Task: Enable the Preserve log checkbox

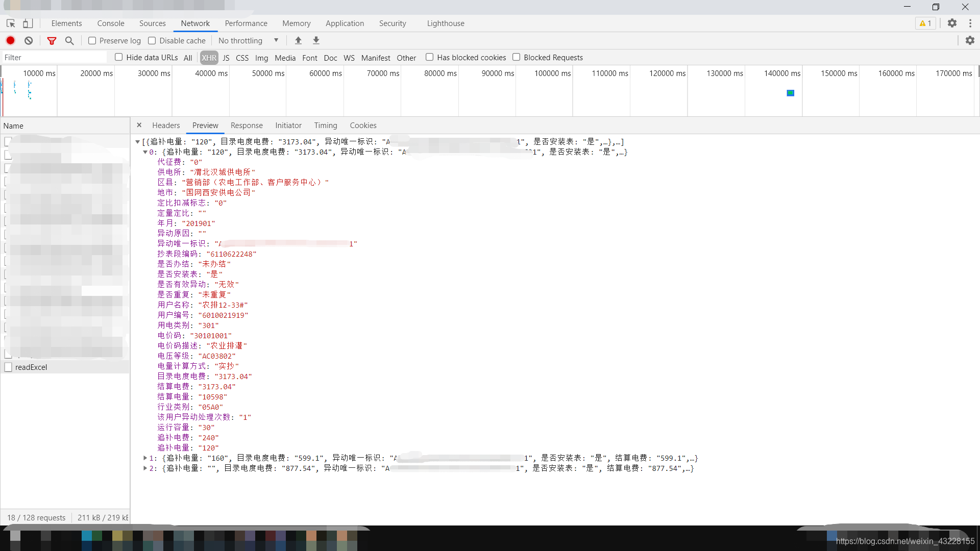Action: coord(92,40)
